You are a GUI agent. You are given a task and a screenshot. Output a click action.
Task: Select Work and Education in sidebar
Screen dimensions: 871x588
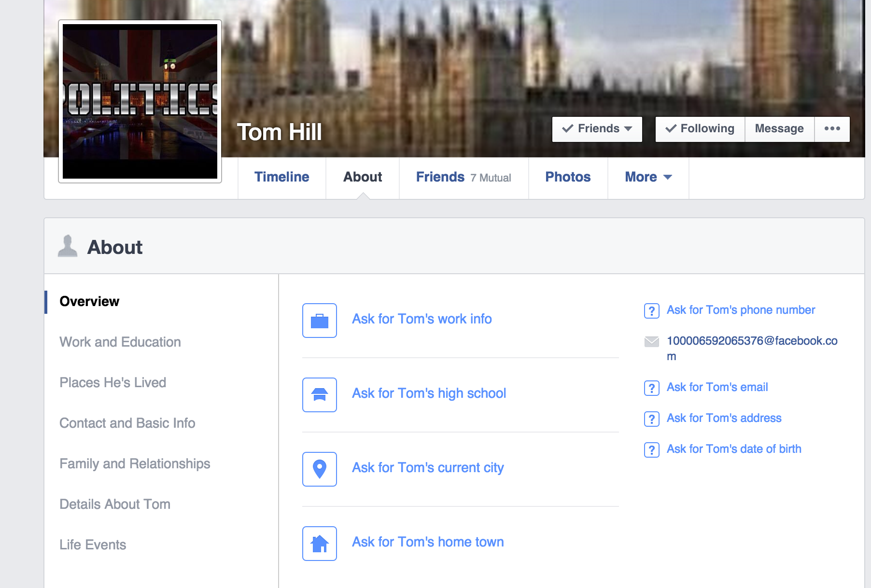pos(120,342)
